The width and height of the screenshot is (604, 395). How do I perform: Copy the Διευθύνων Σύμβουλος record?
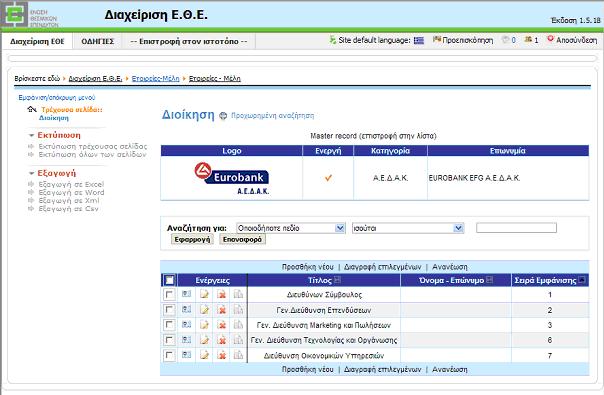click(238, 294)
